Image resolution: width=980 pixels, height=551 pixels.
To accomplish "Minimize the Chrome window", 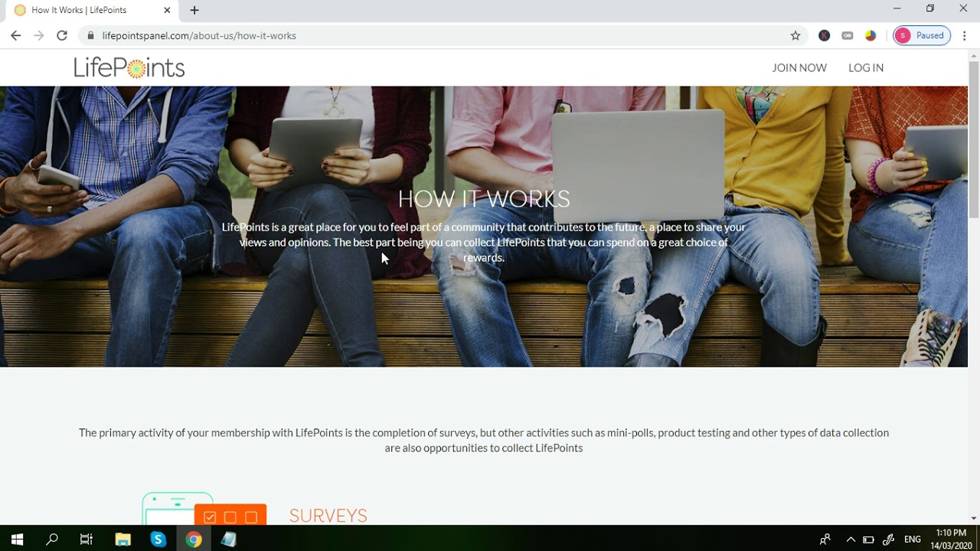I will coord(897,8).
